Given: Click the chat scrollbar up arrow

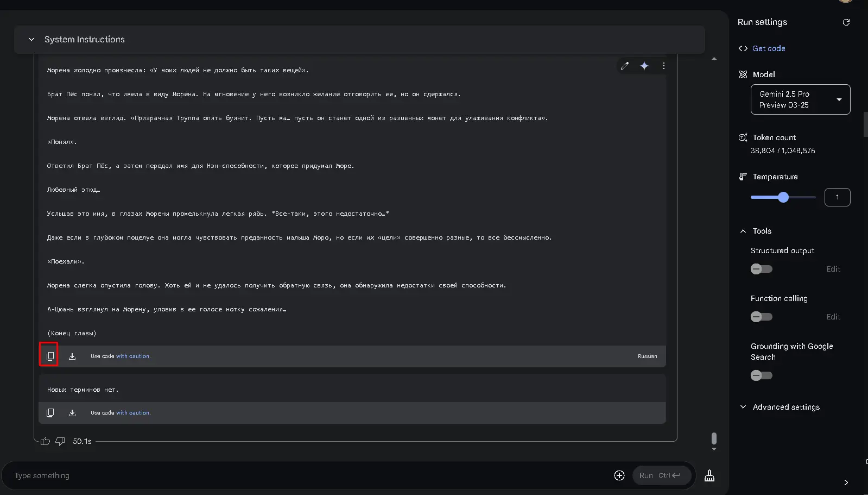Looking at the screenshot, I should (x=714, y=59).
